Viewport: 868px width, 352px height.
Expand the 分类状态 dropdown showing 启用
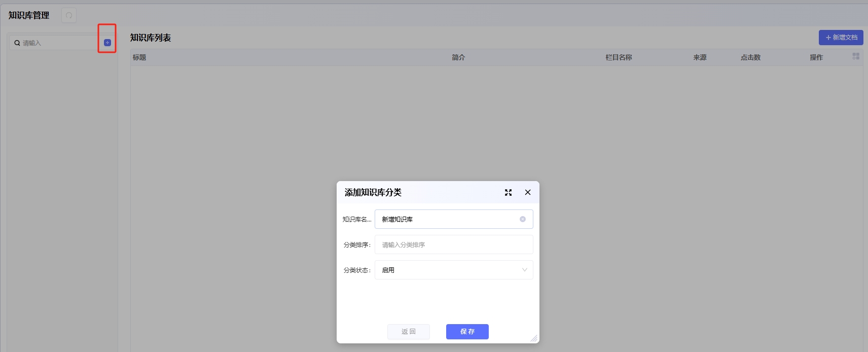point(454,270)
